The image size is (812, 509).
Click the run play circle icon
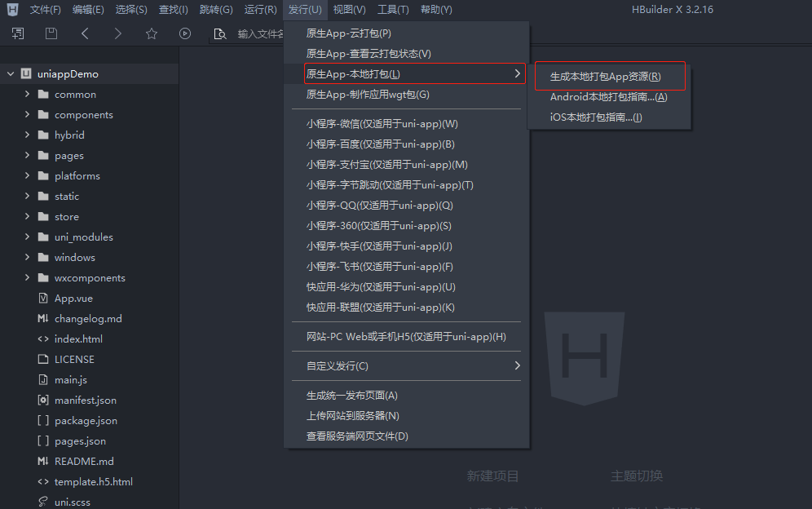tap(185, 33)
